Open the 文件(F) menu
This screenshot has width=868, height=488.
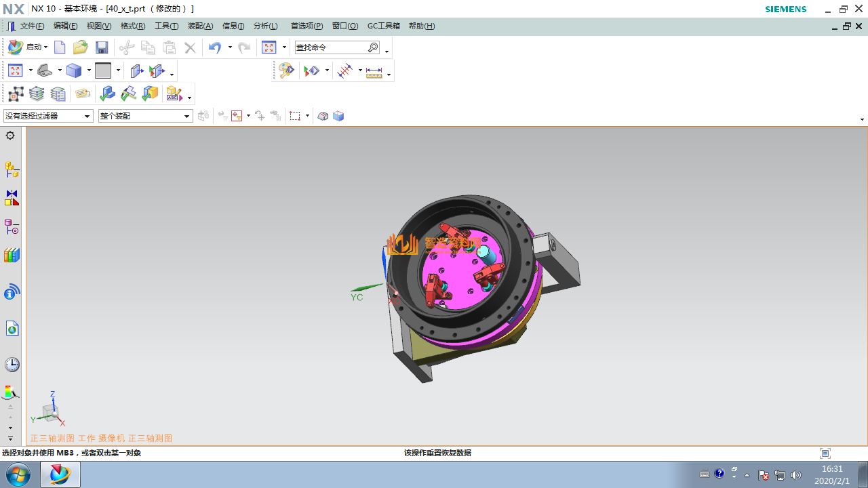32,26
